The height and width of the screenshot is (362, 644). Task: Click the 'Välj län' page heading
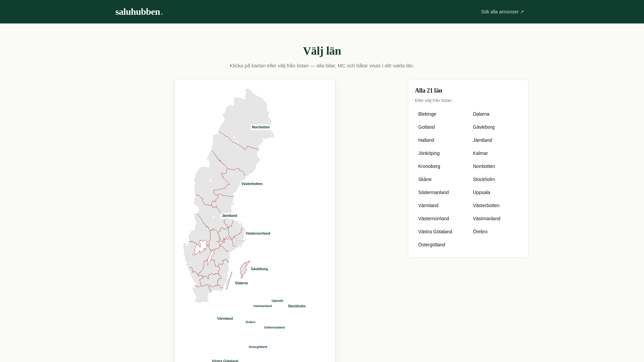(322, 51)
